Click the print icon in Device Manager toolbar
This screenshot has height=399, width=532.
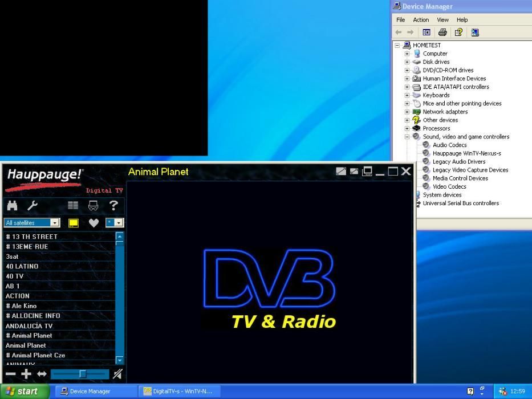[x=442, y=32]
